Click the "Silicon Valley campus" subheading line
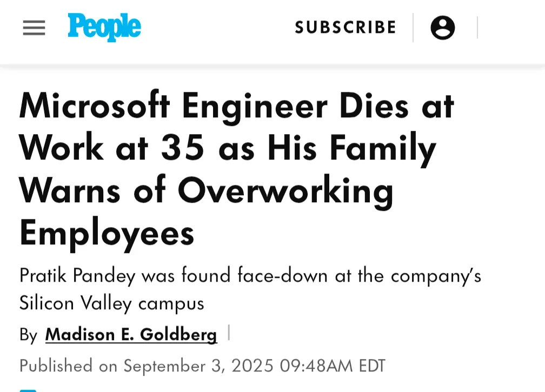The height and width of the screenshot is (392, 545). [111, 303]
